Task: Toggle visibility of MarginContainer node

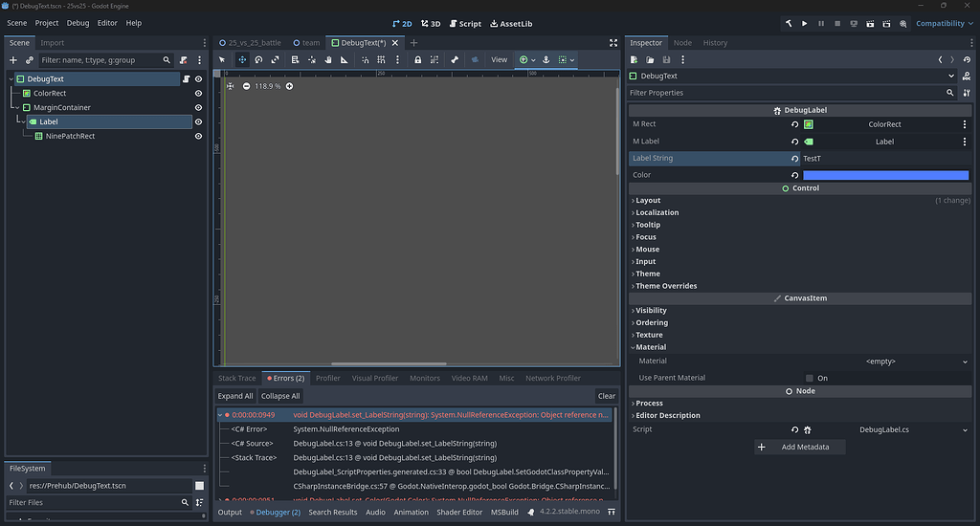Action: [x=199, y=108]
